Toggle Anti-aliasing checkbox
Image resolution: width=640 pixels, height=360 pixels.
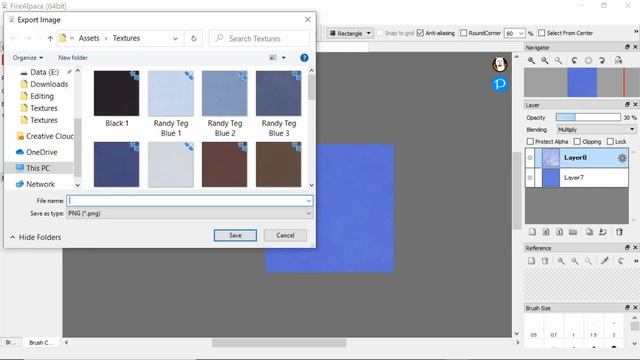tap(420, 33)
